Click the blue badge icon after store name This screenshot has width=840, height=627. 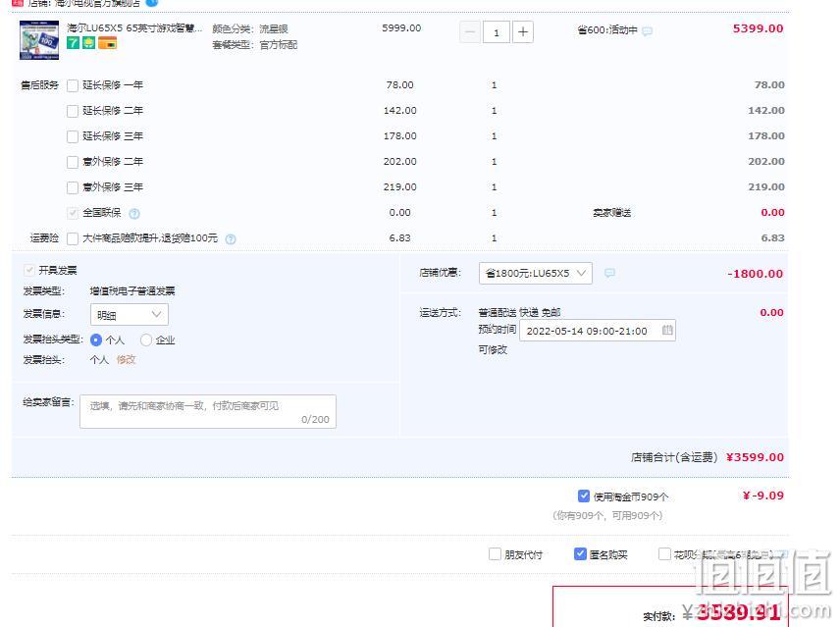pyautogui.click(x=152, y=3)
